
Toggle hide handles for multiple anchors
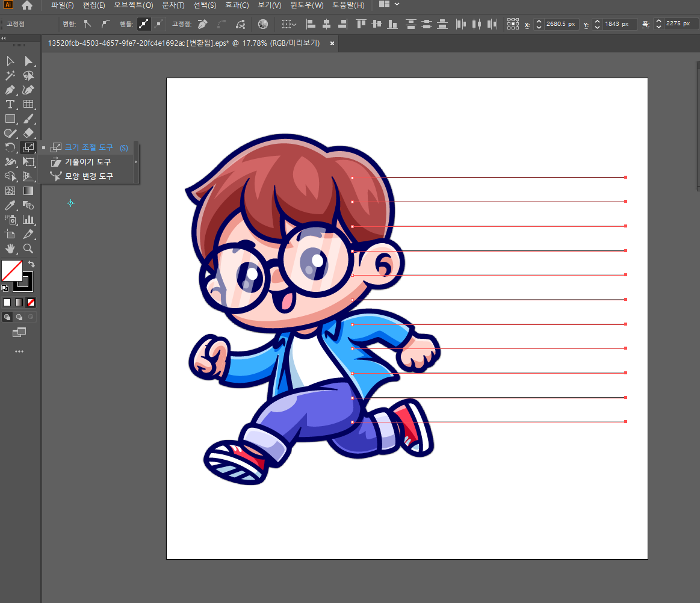158,24
